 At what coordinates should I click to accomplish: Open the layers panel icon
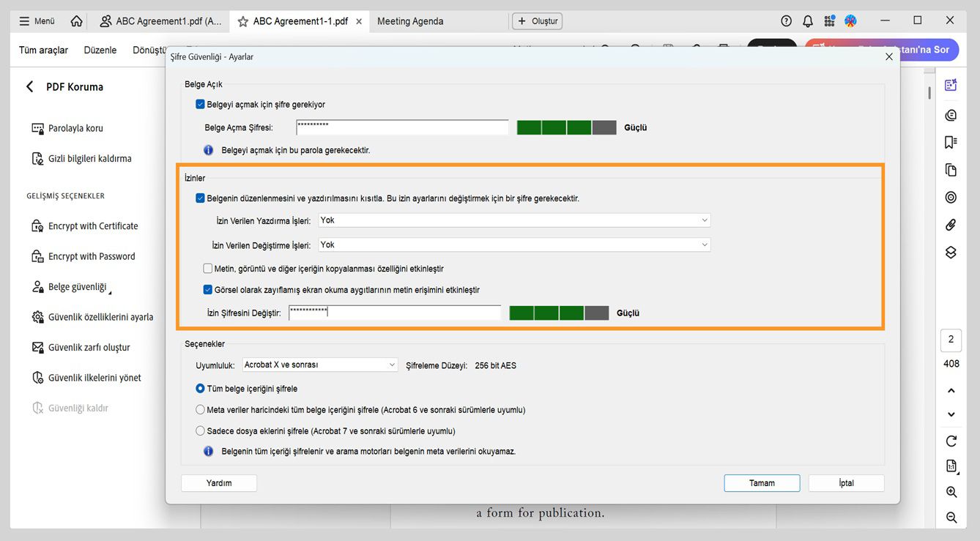coord(951,253)
